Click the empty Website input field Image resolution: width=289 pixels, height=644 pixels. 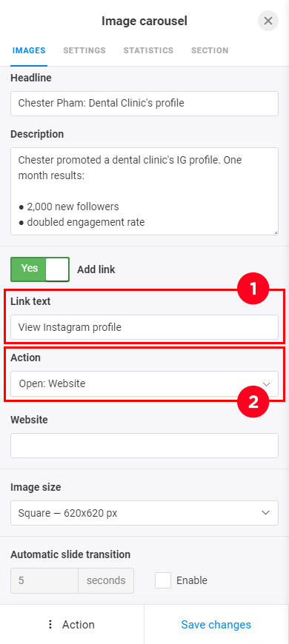click(144, 446)
